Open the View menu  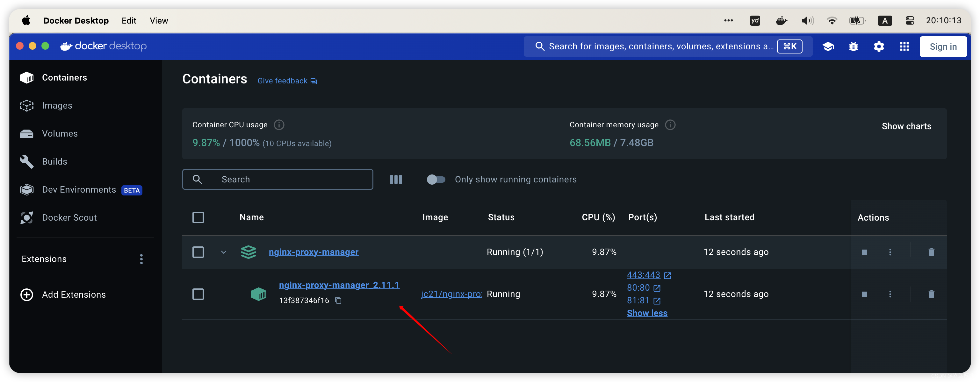(x=158, y=20)
